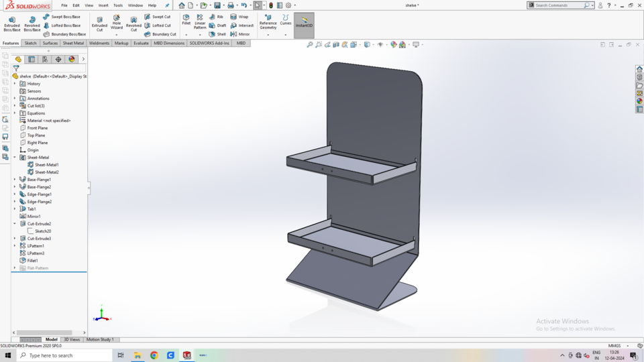644x362 pixels.
Task: Open the Motion Study 1 tab
Action: 100,339
